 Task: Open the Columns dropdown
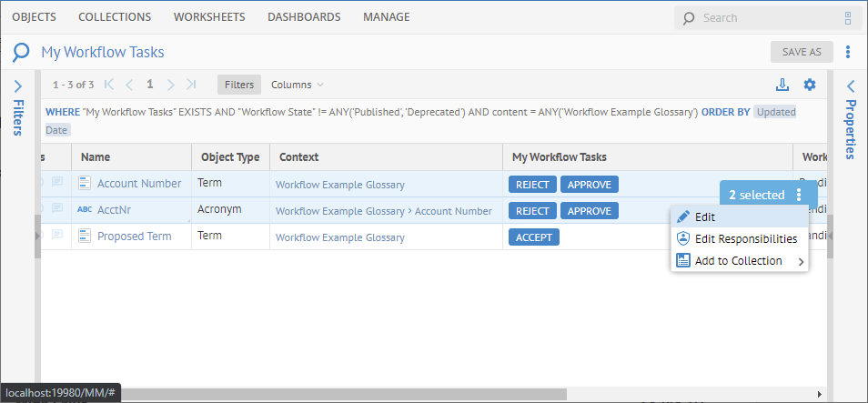click(x=297, y=85)
